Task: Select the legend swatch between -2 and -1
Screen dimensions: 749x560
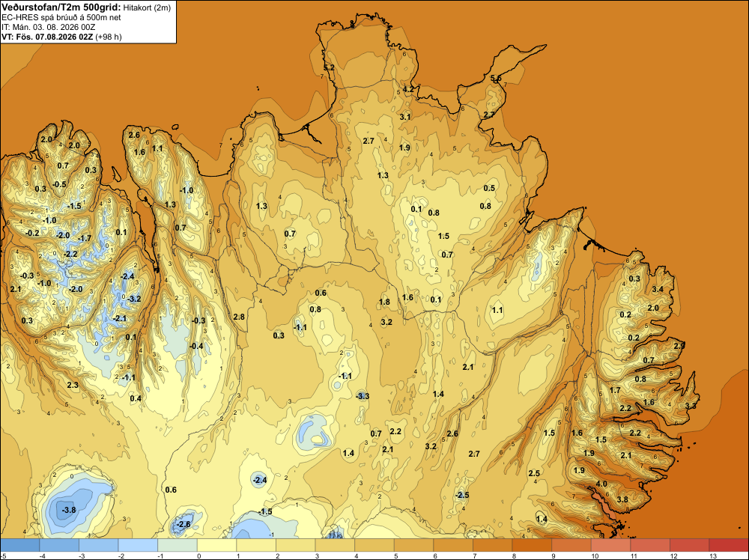Action: (138, 545)
